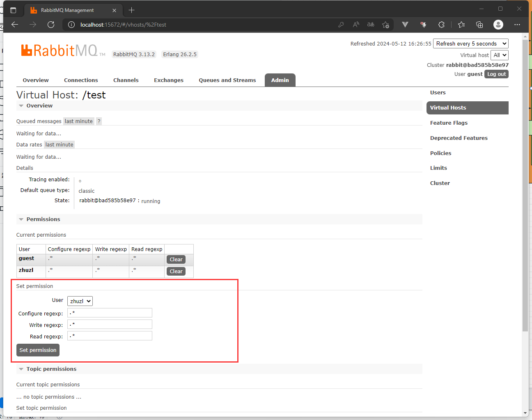Viewport: 532px width, 420px height.
Task: Open Deprecated Features in admin sidebar
Action: 459,138
